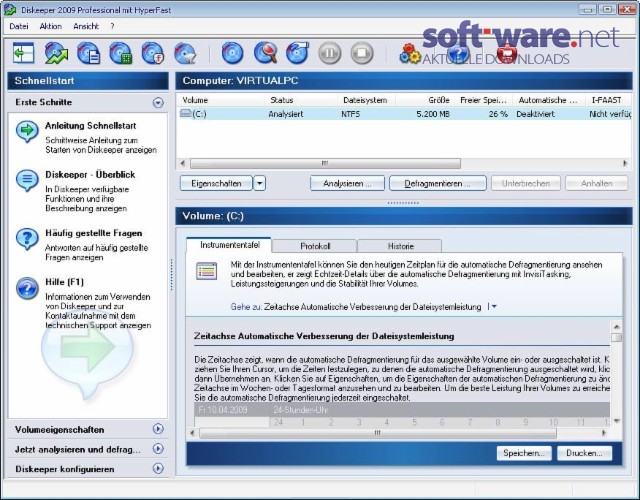Click the Diskeeper title bar app icon

point(10,9)
